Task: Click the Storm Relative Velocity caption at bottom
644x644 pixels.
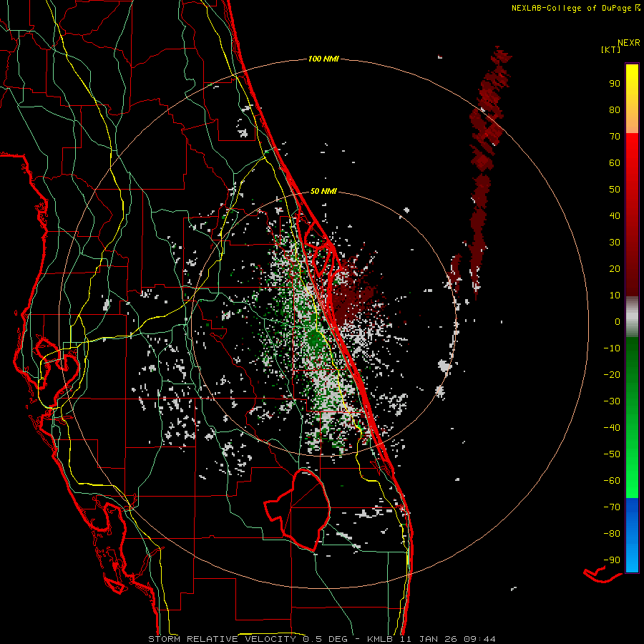Action: 321,639
